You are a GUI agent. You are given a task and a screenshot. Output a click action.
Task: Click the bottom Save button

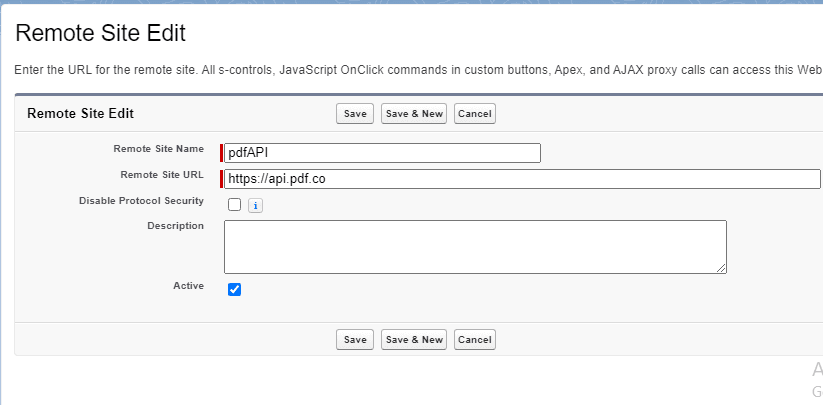[x=355, y=340]
